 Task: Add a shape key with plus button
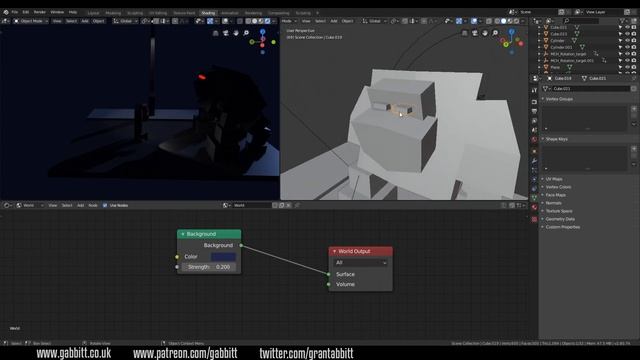point(634,149)
